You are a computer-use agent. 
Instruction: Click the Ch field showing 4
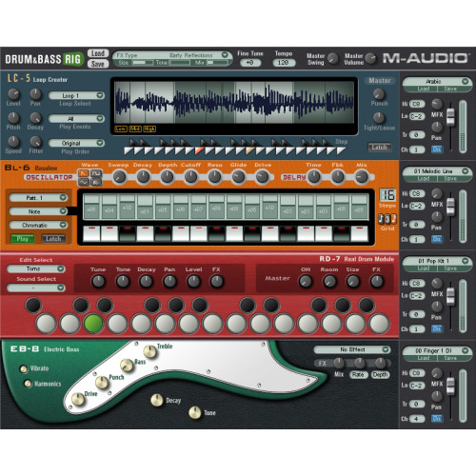coord(417,419)
